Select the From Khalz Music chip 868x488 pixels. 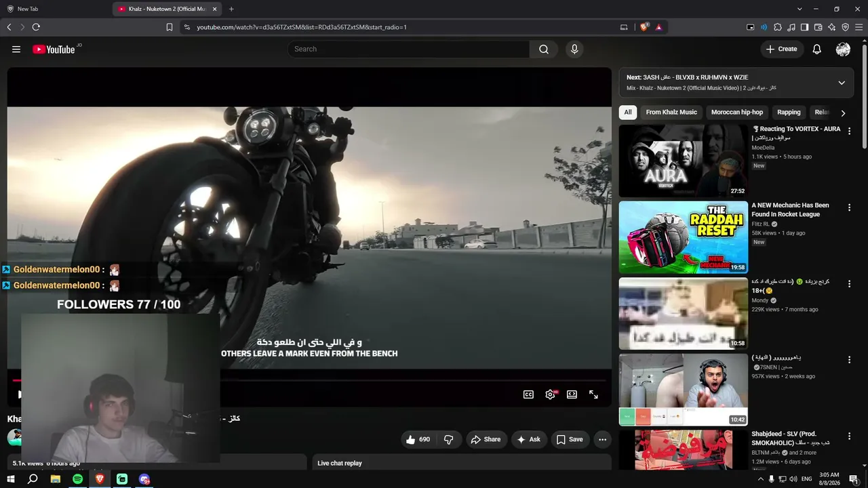click(x=671, y=113)
